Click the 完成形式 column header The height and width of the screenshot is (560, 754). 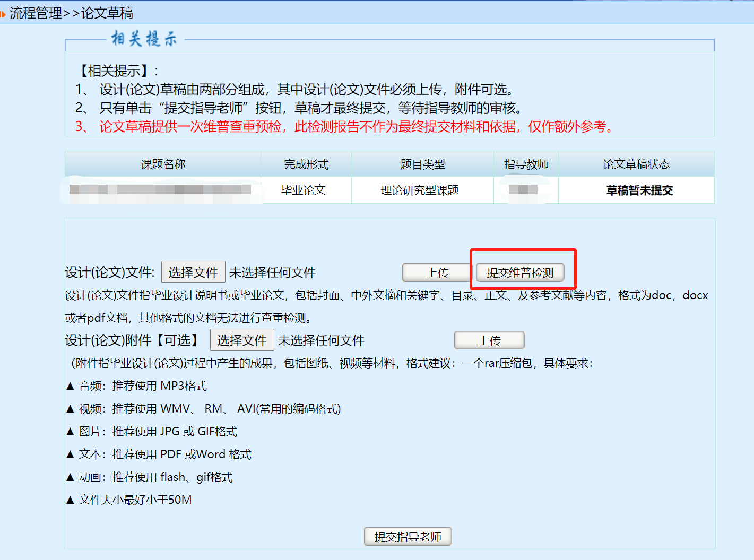point(306,164)
